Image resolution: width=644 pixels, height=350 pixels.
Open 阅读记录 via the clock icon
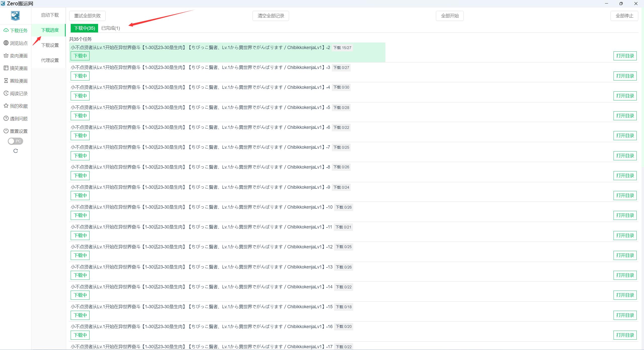[6, 93]
